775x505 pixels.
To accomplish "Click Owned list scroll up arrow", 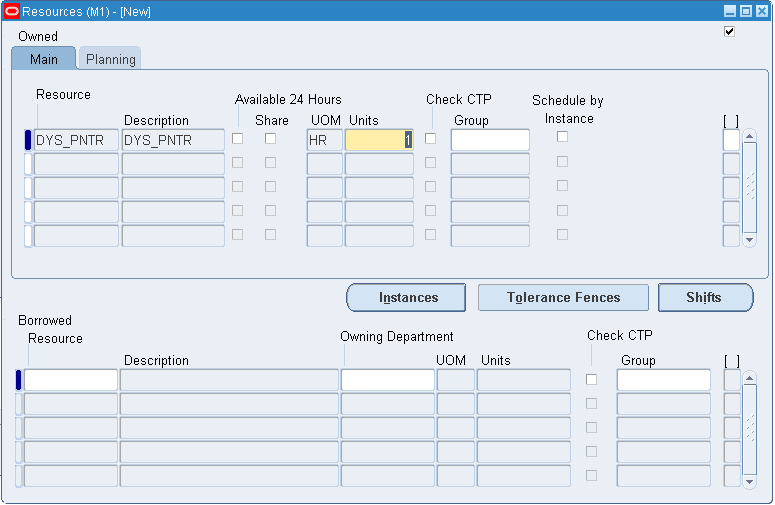I will [x=749, y=136].
